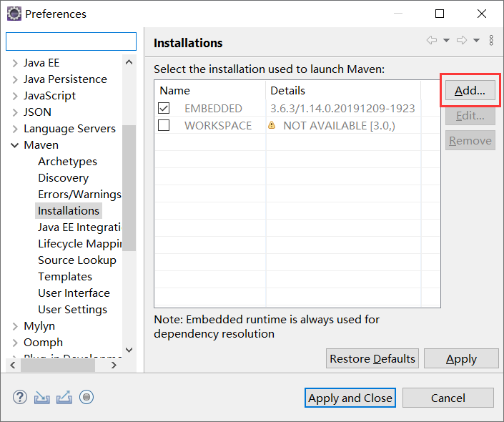Image resolution: width=504 pixels, height=422 pixels.
Task: Open the forward history dropdown arrow
Action: [477, 40]
